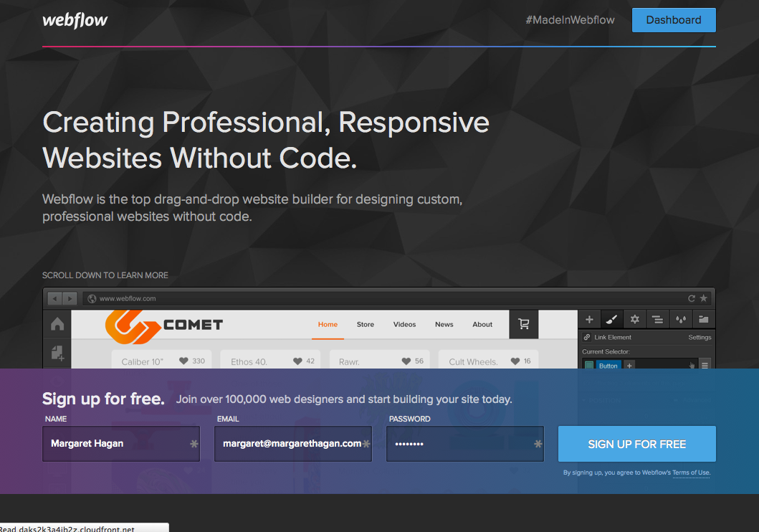The width and height of the screenshot is (759, 532).
Task: Click the Link Element label
Action: (613, 337)
